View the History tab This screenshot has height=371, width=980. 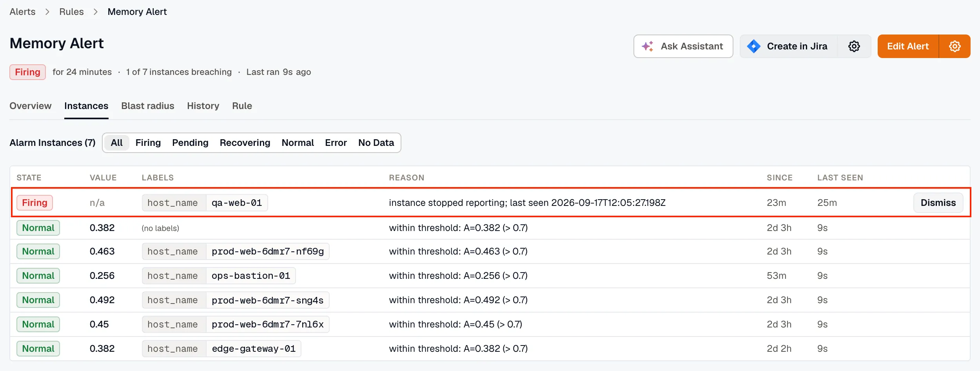click(x=203, y=106)
